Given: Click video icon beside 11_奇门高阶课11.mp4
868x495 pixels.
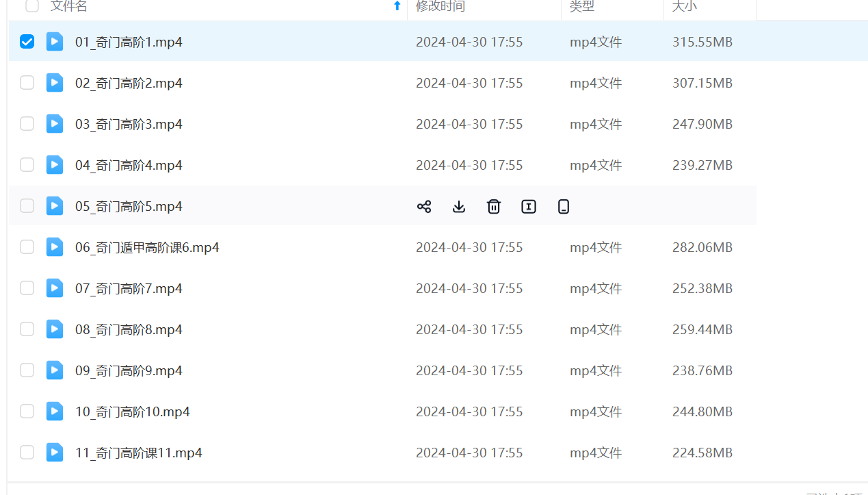Looking at the screenshot, I should click(x=55, y=453).
